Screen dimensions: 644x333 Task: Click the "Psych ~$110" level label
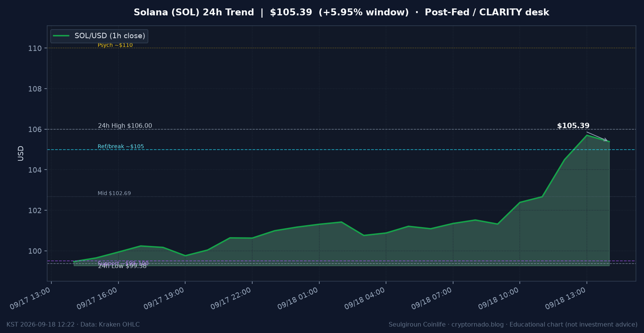[115, 45]
